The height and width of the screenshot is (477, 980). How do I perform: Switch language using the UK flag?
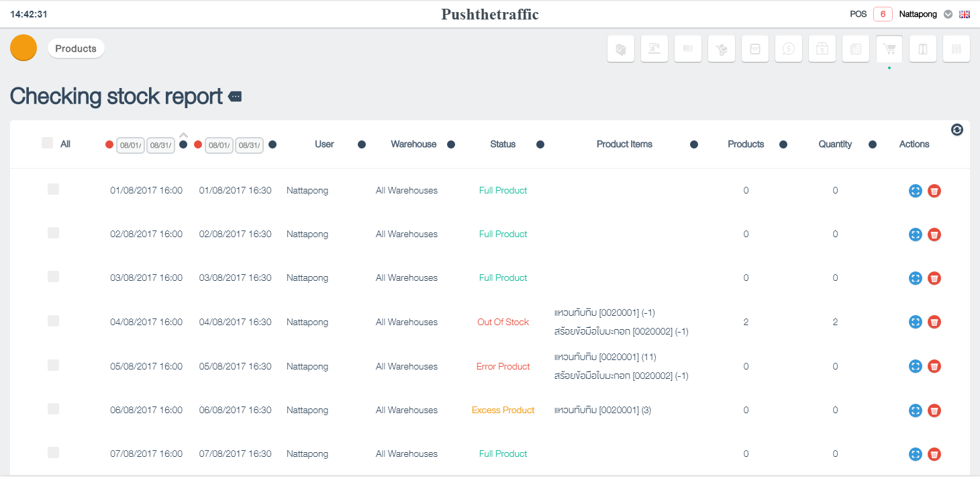(965, 14)
